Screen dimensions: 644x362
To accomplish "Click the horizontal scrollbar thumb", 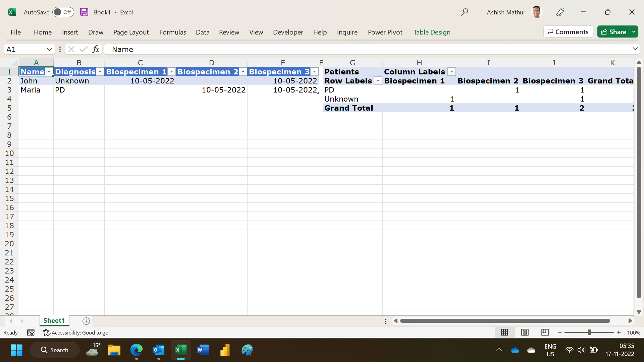I will click(x=505, y=321).
